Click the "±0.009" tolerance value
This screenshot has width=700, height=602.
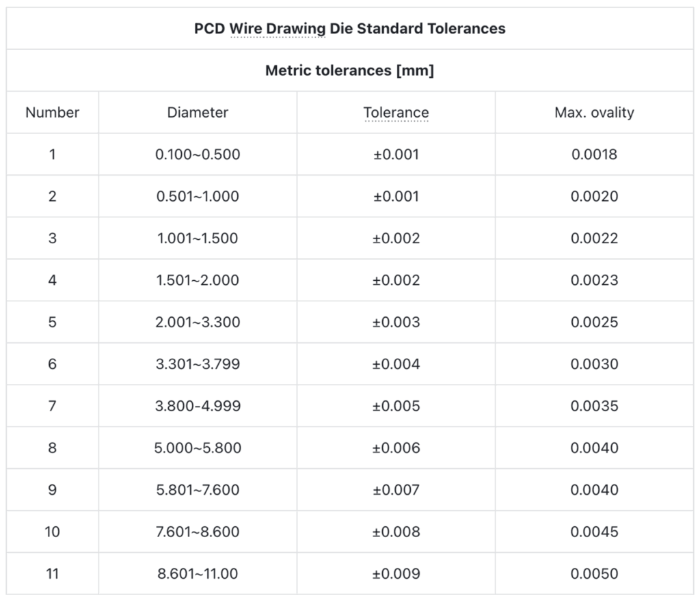(396, 573)
